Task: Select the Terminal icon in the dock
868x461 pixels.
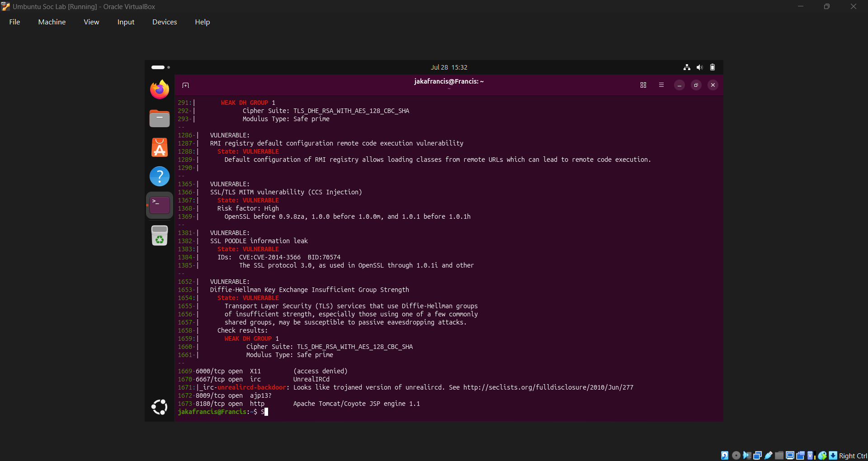Action: 160,205
